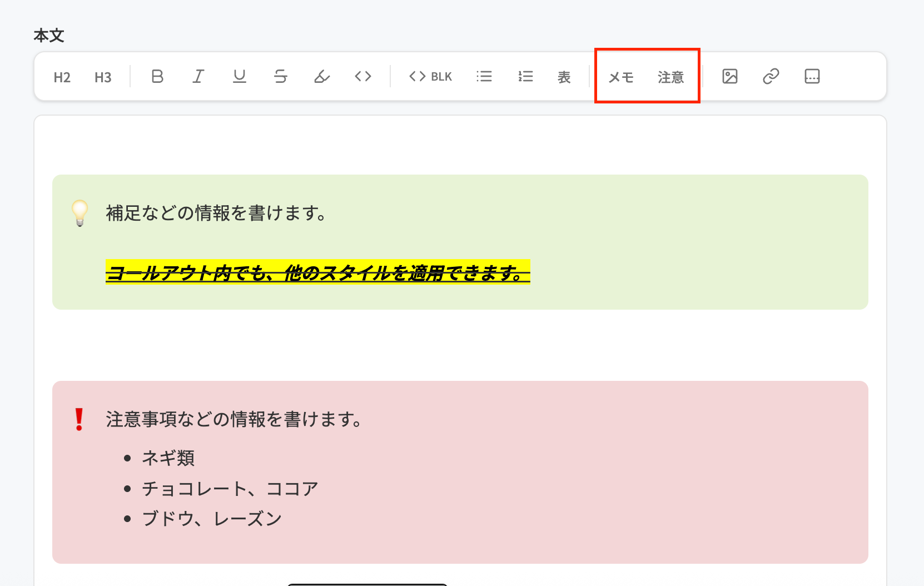Insert a bulleted list

[x=484, y=76]
